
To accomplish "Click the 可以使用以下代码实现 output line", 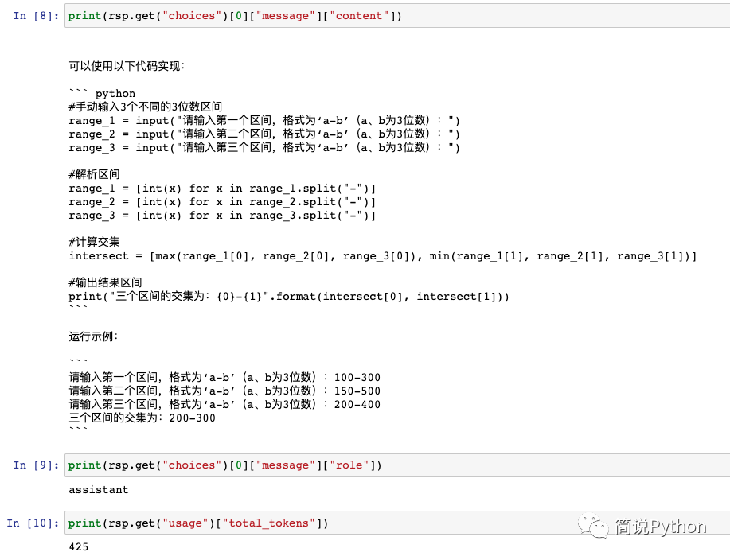I will 127,66.
